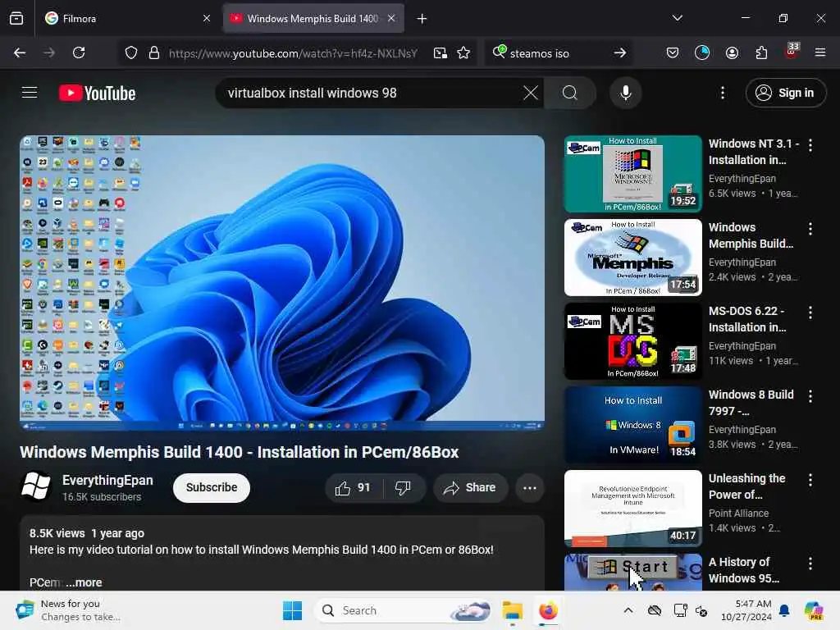Open Firefox application hamburger menu
The image size is (840, 630).
click(820, 52)
